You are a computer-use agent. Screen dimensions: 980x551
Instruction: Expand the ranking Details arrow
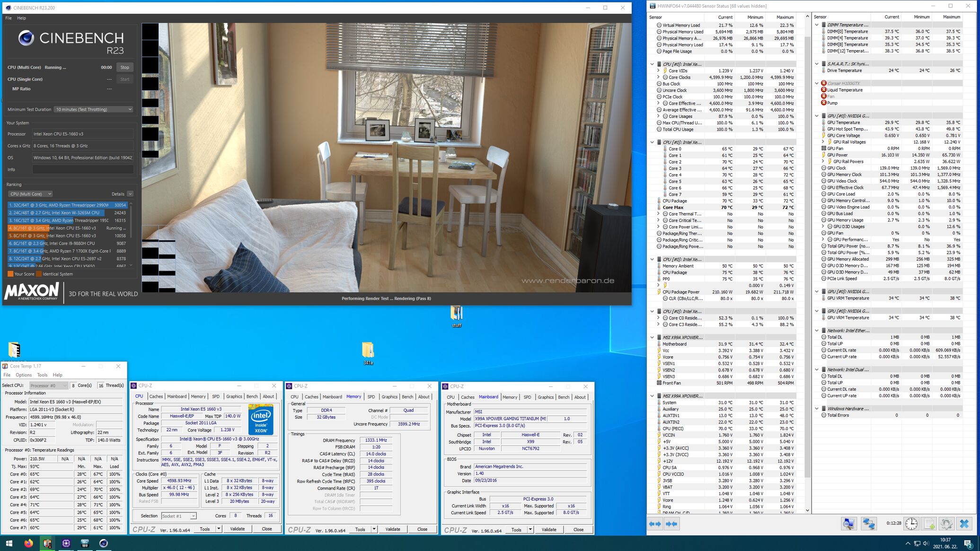tap(130, 194)
